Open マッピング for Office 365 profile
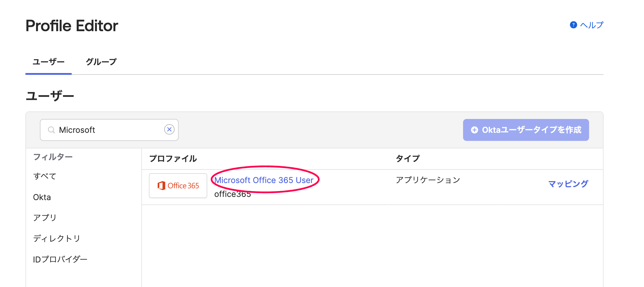This screenshot has width=644, height=287. [568, 184]
